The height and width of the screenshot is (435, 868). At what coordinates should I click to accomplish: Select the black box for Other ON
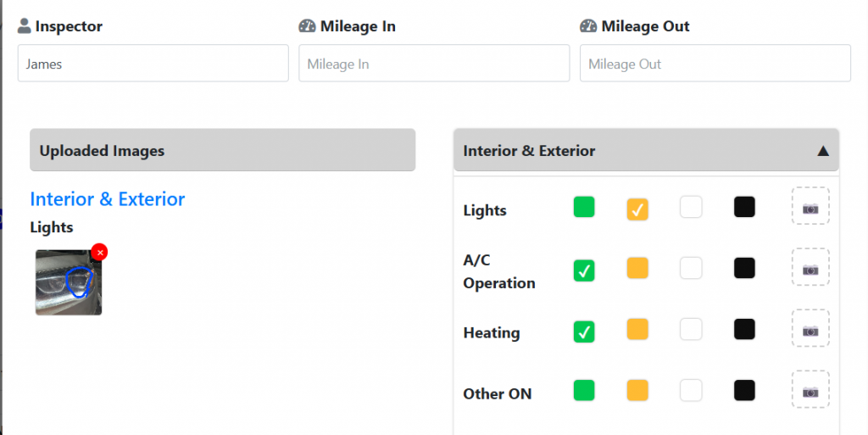[x=744, y=390]
